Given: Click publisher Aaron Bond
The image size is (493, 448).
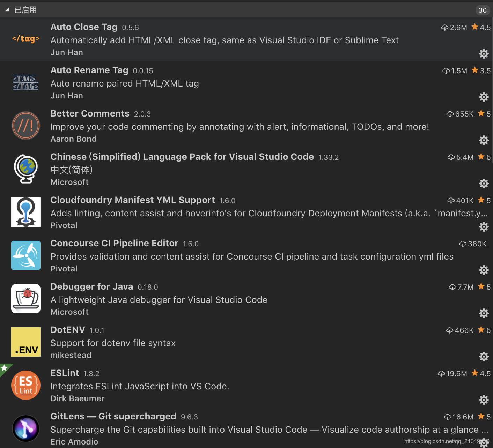Looking at the screenshot, I should 74,139.
